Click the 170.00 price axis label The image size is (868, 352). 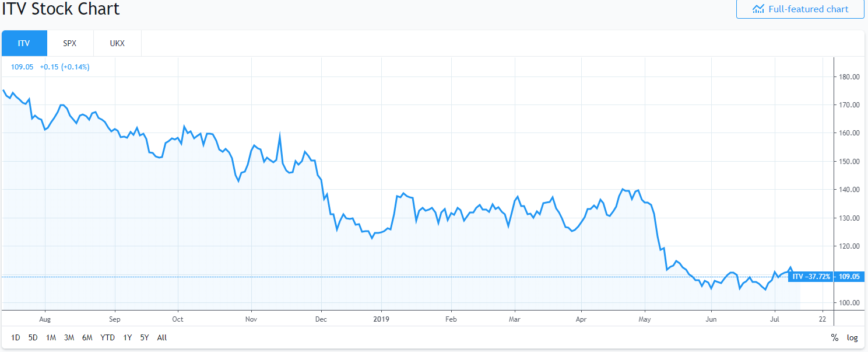pyautogui.click(x=849, y=105)
